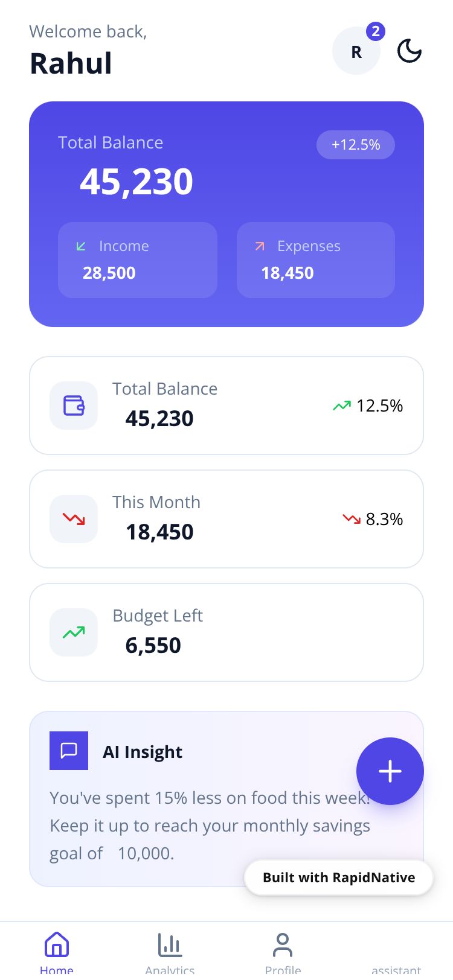453x980 pixels.
Task: Click the Income arrow icon
Action: point(81,246)
